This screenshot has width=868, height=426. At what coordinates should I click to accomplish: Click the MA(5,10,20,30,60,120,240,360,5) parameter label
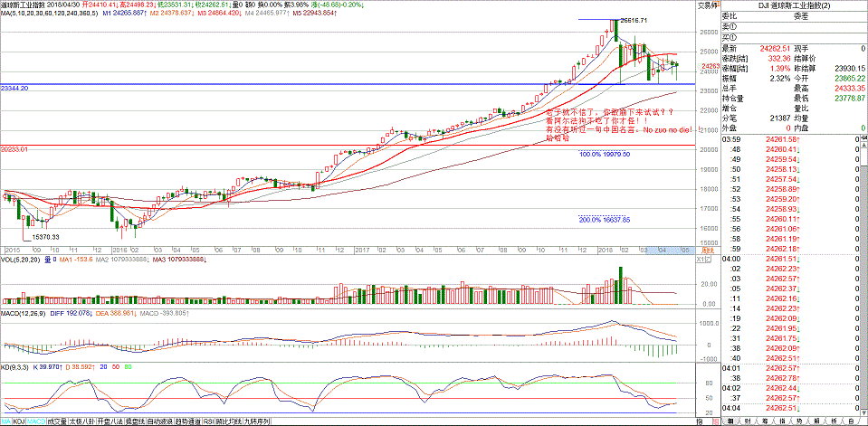point(50,14)
